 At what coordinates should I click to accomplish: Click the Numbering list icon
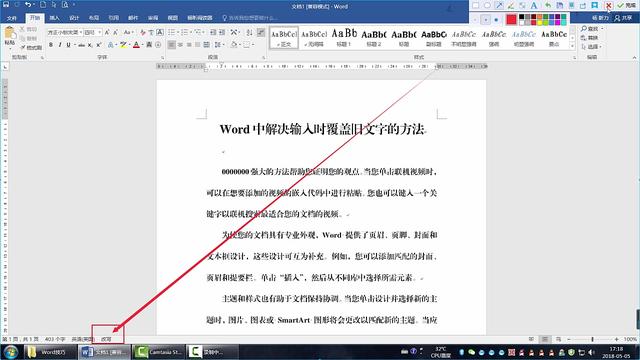click(184, 32)
